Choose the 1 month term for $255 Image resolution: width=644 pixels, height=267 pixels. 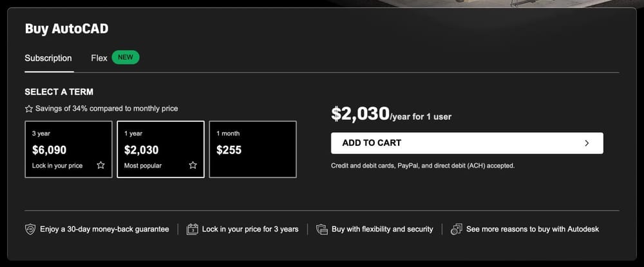(x=252, y=149)
